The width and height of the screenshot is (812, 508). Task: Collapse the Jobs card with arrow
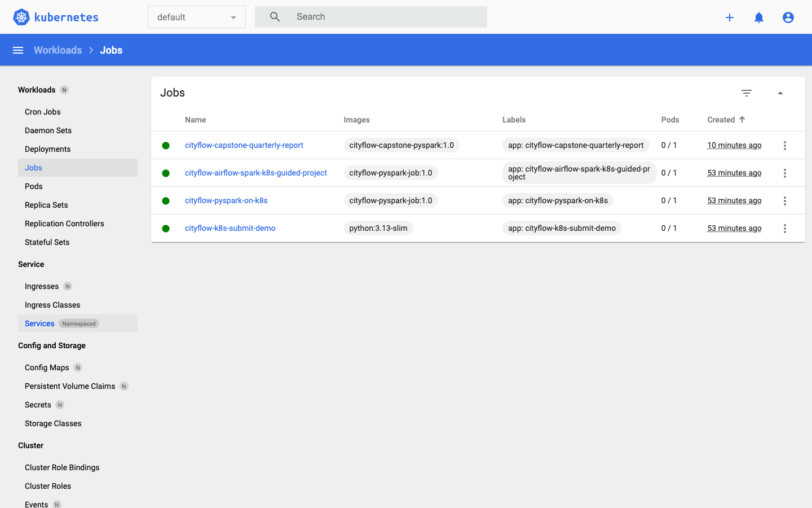[780, 93]
